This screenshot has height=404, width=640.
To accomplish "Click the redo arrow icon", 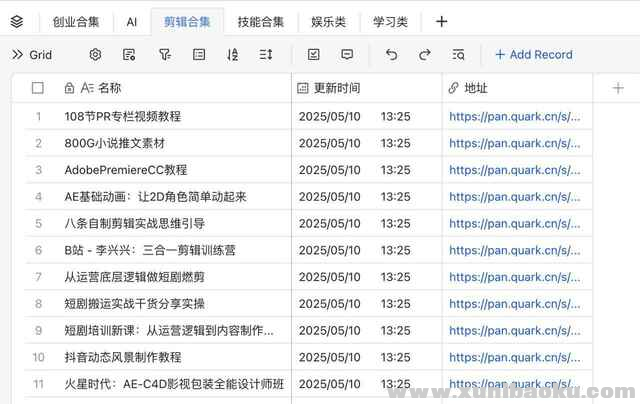I will (x=425, y=55).
